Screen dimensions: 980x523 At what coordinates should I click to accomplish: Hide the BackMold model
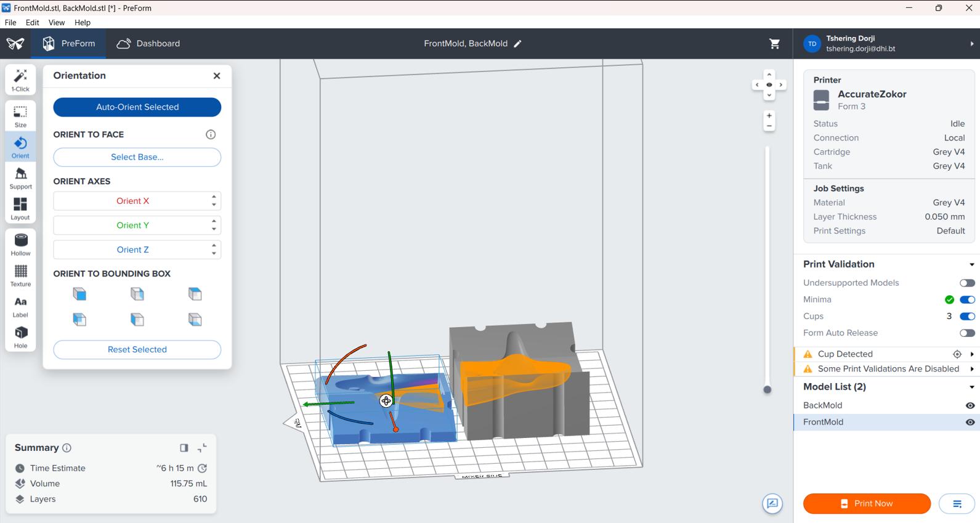pos(970,405)
